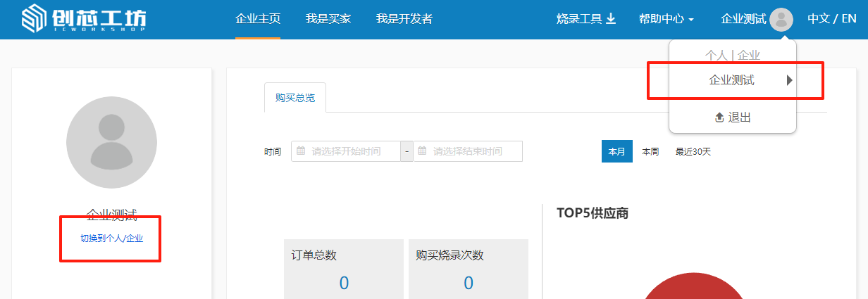Click the large profile avatar picture
This screenshot has width=868, height=299.
point(111,143)
